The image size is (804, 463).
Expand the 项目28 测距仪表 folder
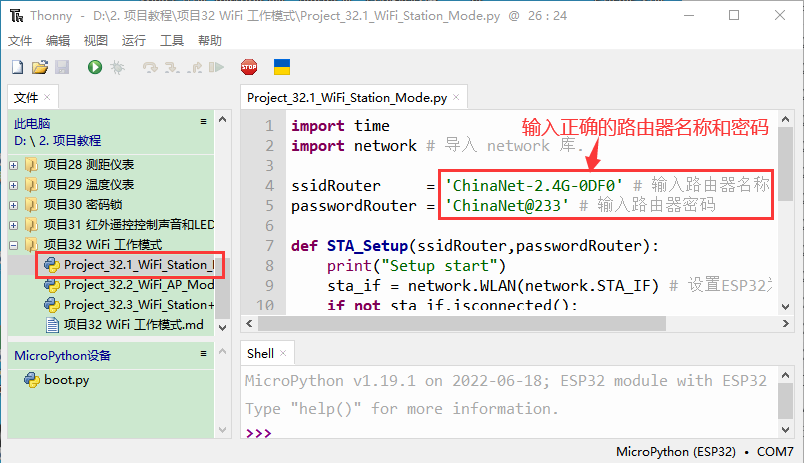point(14,164)
